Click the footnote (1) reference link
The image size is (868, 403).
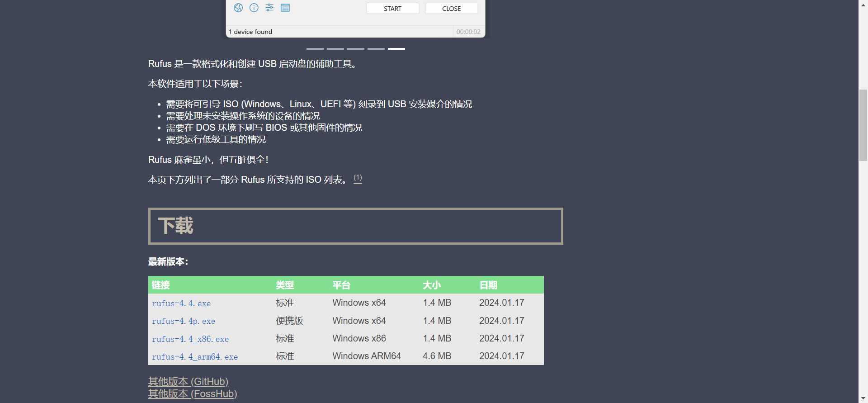pos(358,178)
